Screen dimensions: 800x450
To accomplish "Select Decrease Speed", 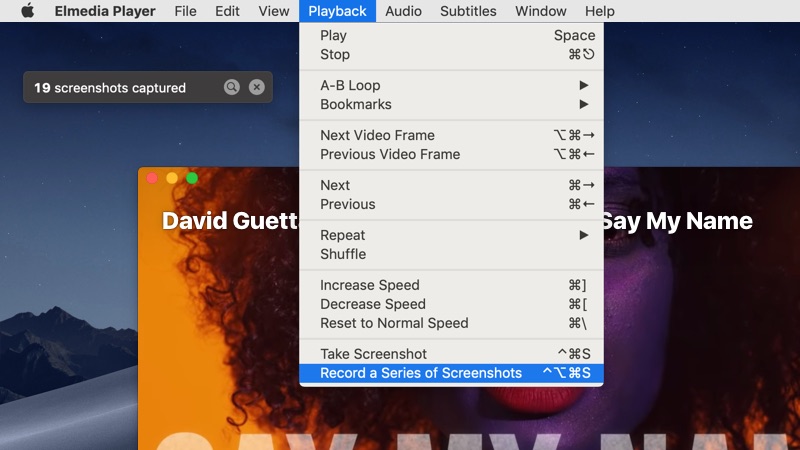I will (452, 304).
